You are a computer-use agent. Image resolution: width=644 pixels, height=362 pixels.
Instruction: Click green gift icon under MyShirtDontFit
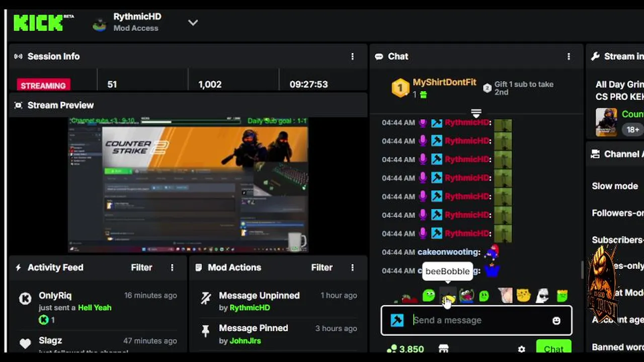coord(423,95)
